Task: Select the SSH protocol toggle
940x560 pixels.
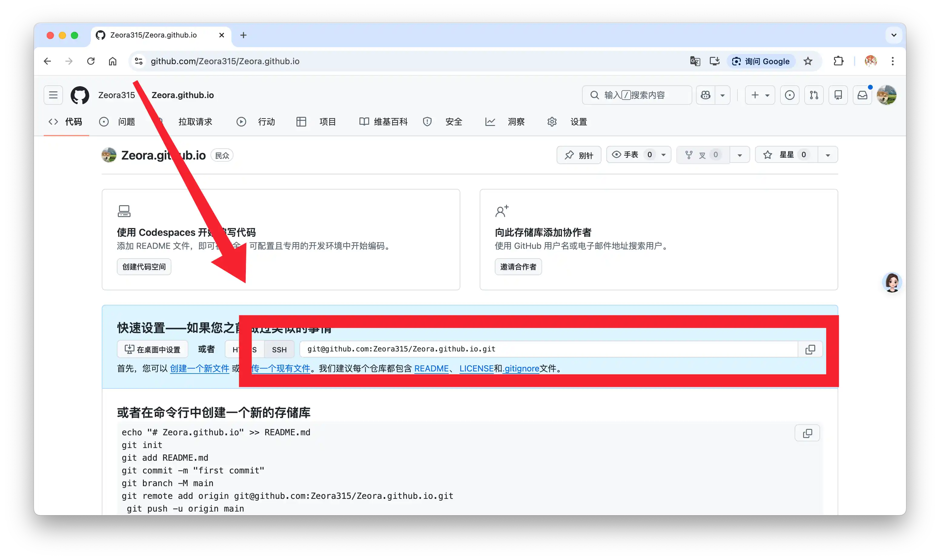Action: coord(279,349)
